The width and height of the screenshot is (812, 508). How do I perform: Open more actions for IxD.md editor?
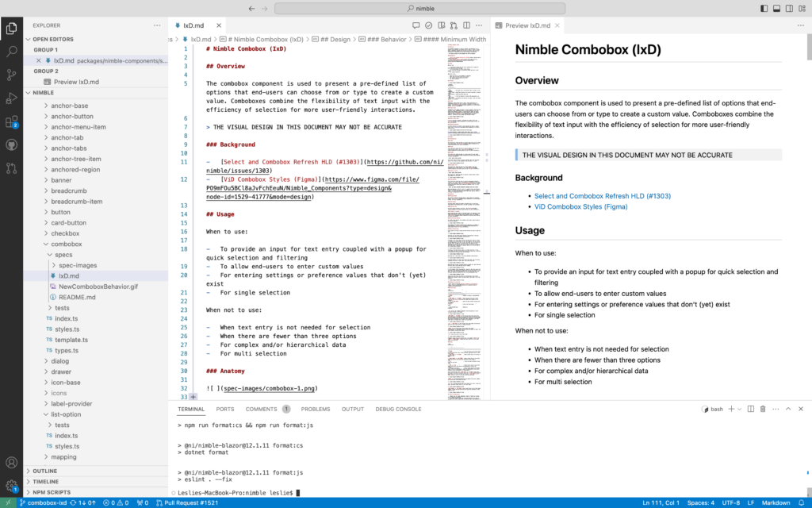tap(479, 25)
